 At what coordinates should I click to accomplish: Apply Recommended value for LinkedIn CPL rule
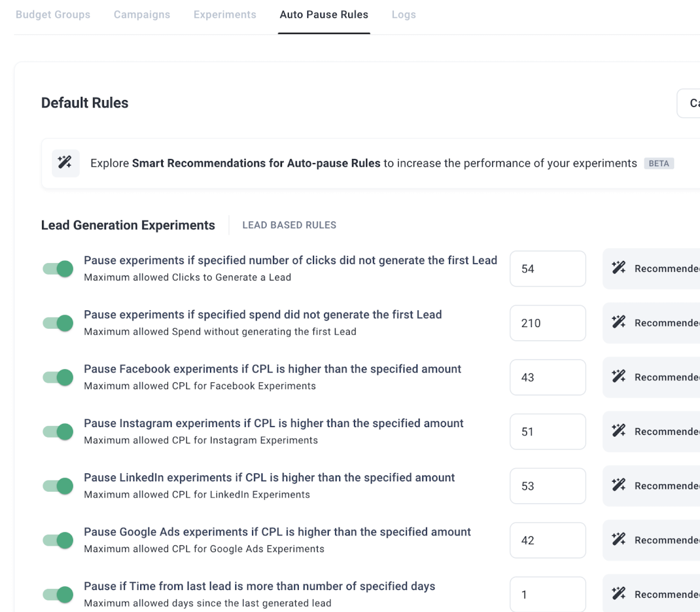pos(652,486)
